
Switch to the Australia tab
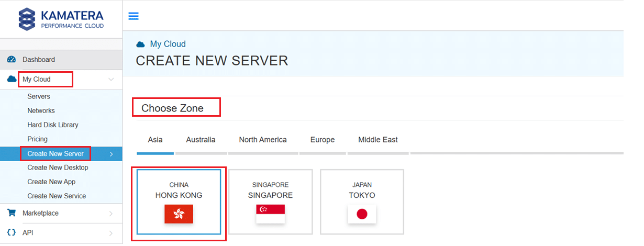pos(201,140)
